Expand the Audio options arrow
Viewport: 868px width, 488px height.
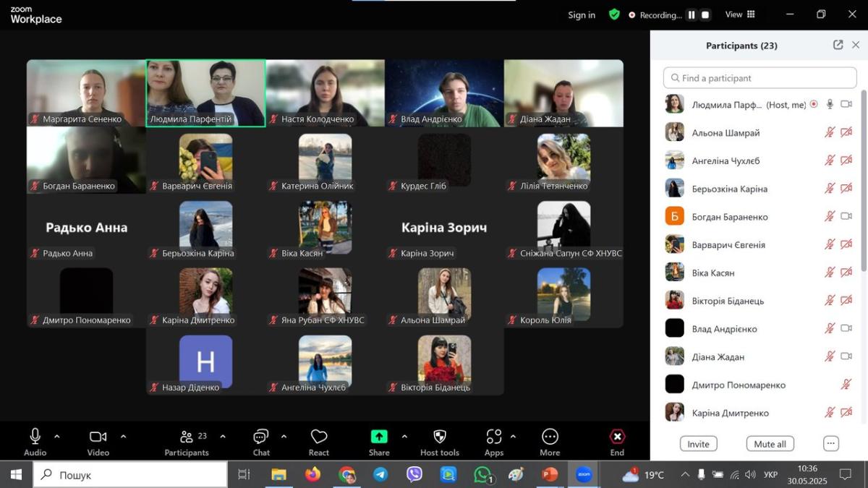pyautogui.click(x=57, y=437)
